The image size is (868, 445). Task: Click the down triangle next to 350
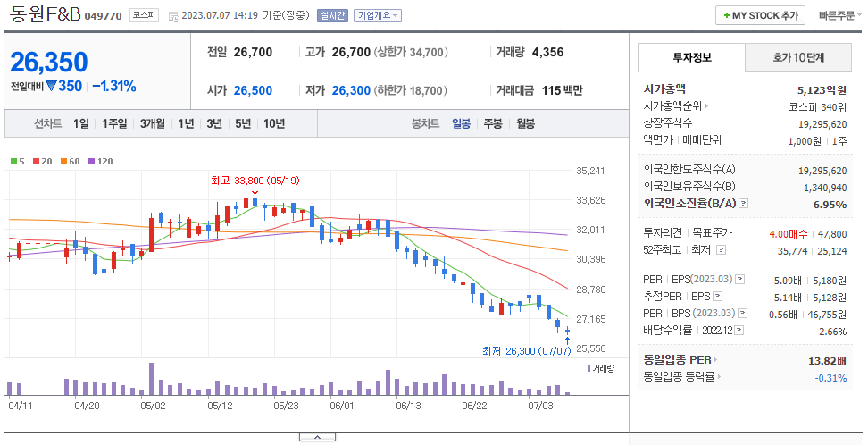coord(52,86)
